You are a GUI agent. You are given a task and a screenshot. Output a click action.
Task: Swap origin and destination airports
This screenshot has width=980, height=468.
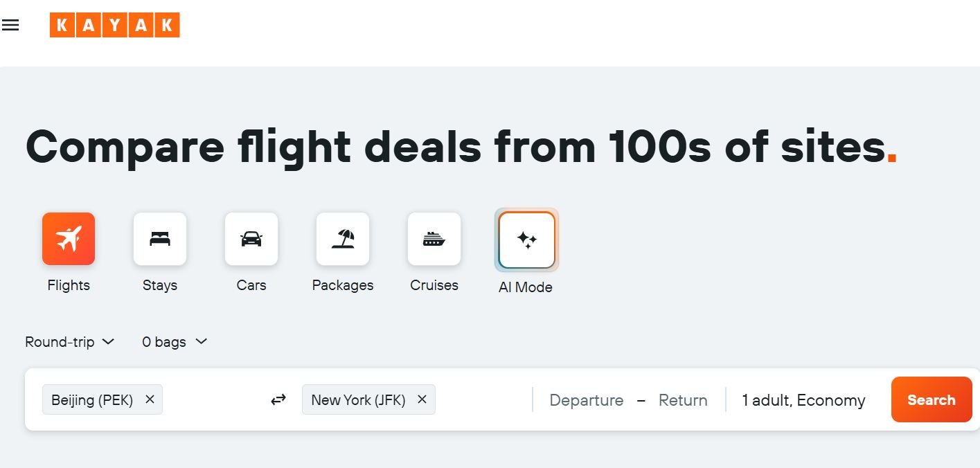278,400
